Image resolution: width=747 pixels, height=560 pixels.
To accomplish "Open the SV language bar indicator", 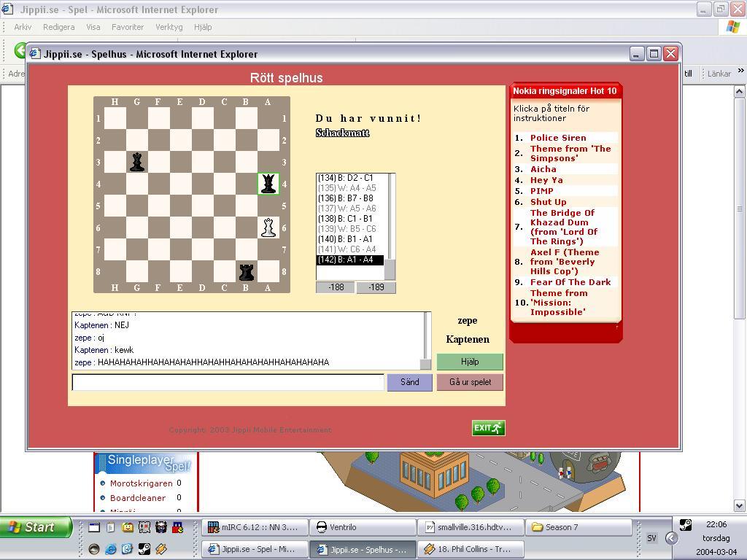I will point(651,538).
